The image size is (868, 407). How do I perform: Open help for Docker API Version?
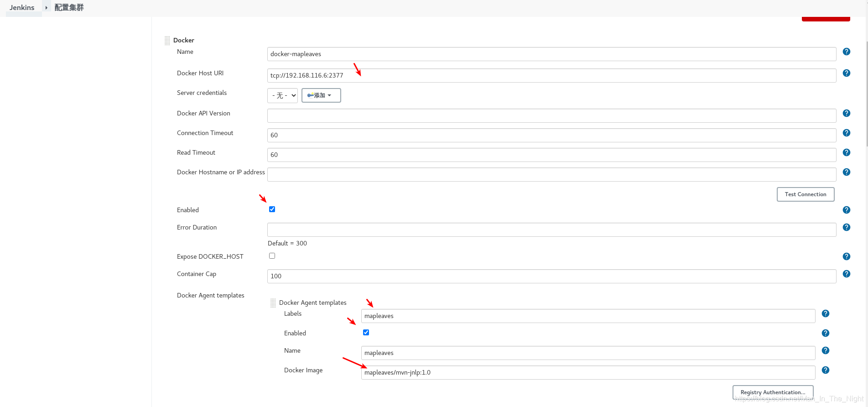pyautogui.click(x=846, y=113)
